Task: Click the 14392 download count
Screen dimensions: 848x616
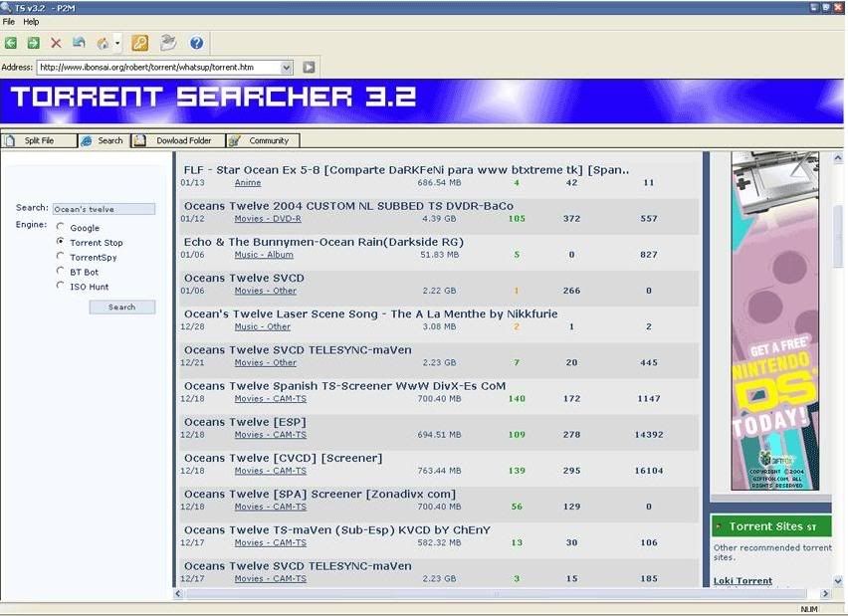Action: pos(648,435)
